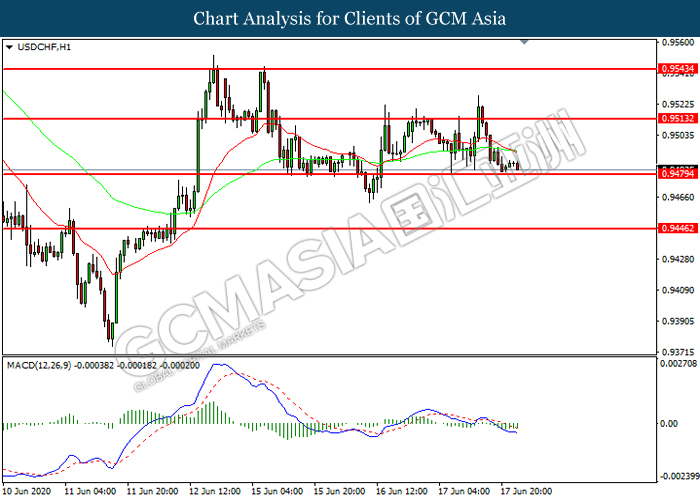The width and height of the screenshot is (700, 500).
Task: Click the 0.93715 price axis value
Action: pos(678,352)
